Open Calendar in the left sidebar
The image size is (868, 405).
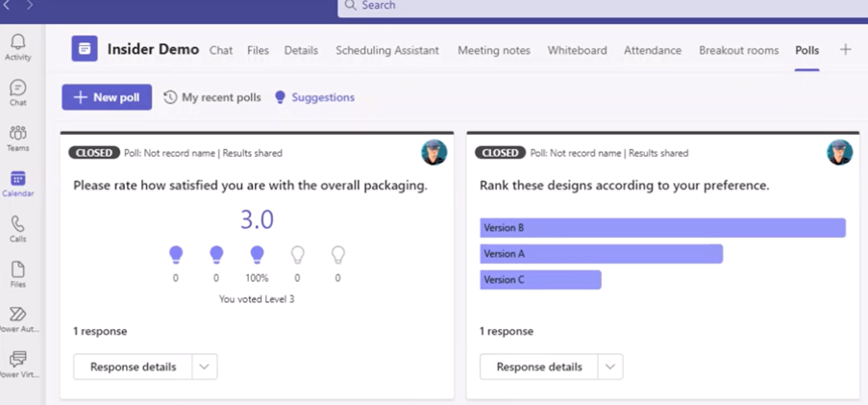point(17,184)
